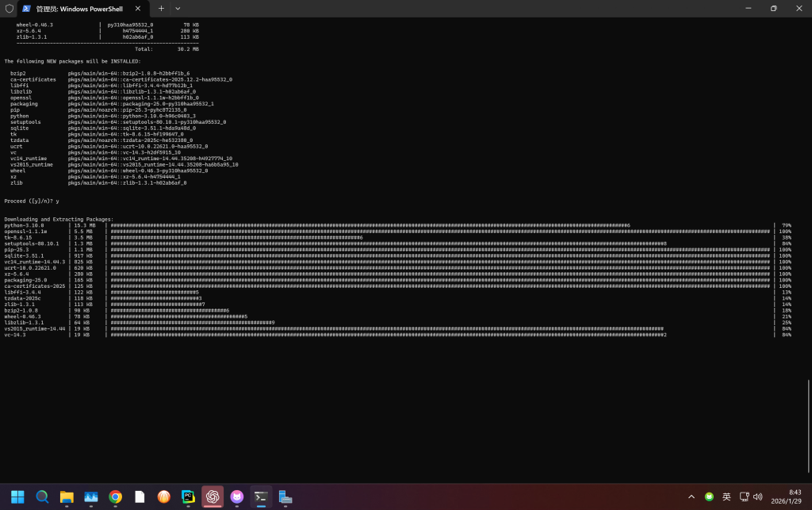Open the orange sphere taskbar app
The width and height of the screenshot is (812, 510).
click(x=163, y=497)
